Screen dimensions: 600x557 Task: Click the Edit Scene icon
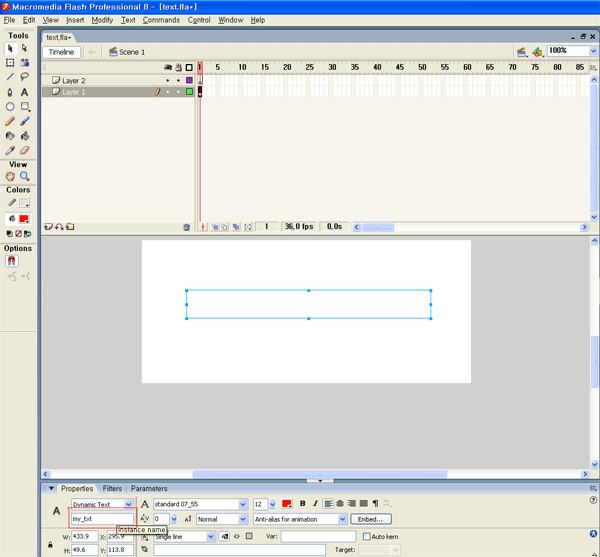521,52
